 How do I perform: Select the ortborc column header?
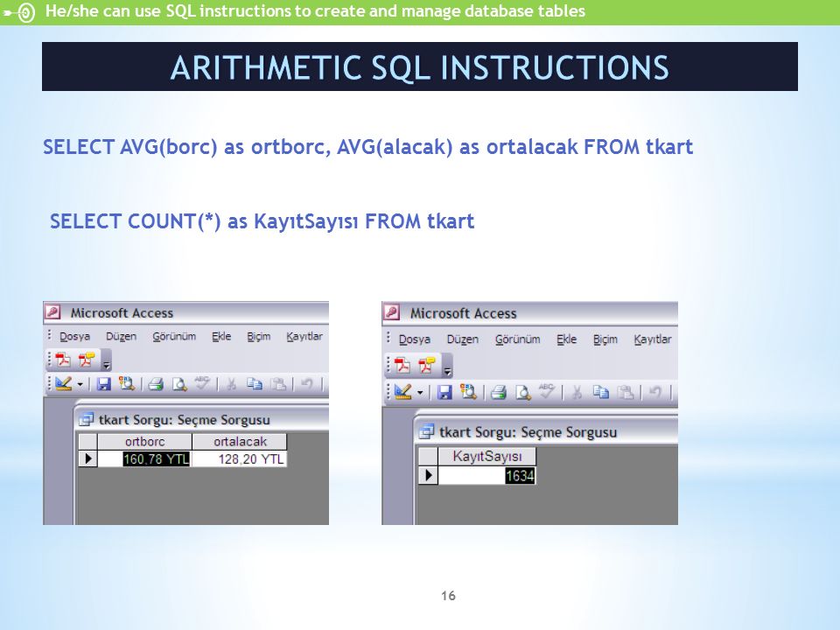[x=144, y=441]
